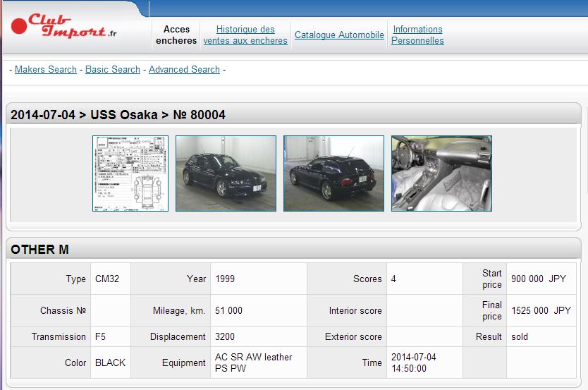Viewport: 588px width, 390px height.
Task: Go to Catalogue Automobile
Action: pyautogui.click(x=339, y=35)
